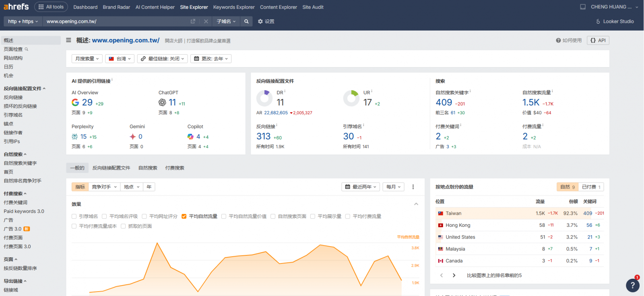
Task: Click the search magnifier button
Action: point(246,21)
